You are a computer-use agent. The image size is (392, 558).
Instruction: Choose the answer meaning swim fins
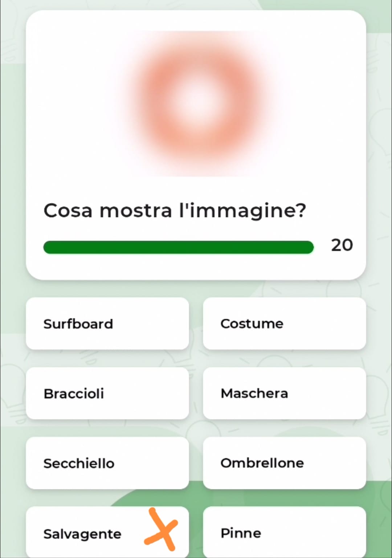(x=284, y=533)
